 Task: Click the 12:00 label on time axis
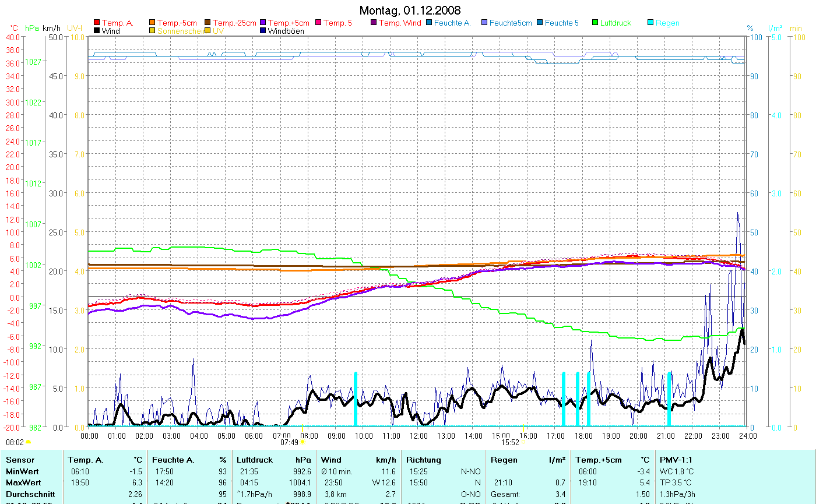click(418, 435)
